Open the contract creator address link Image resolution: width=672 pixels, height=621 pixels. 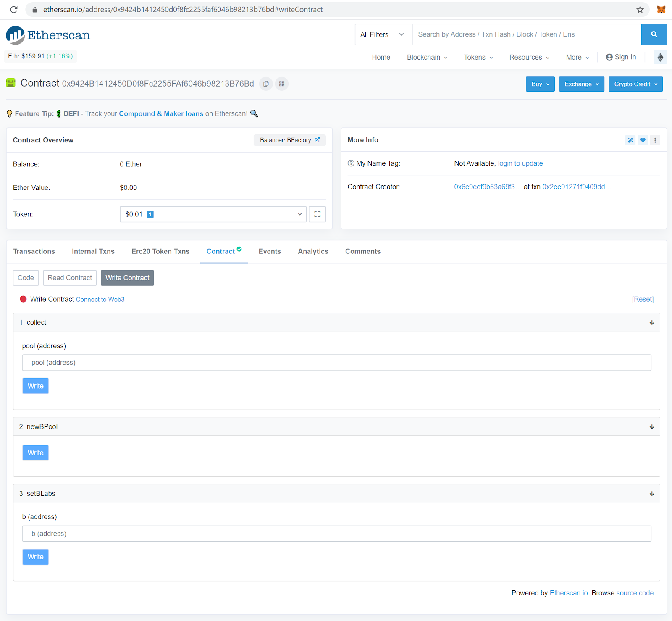click(x=488, y=187)
